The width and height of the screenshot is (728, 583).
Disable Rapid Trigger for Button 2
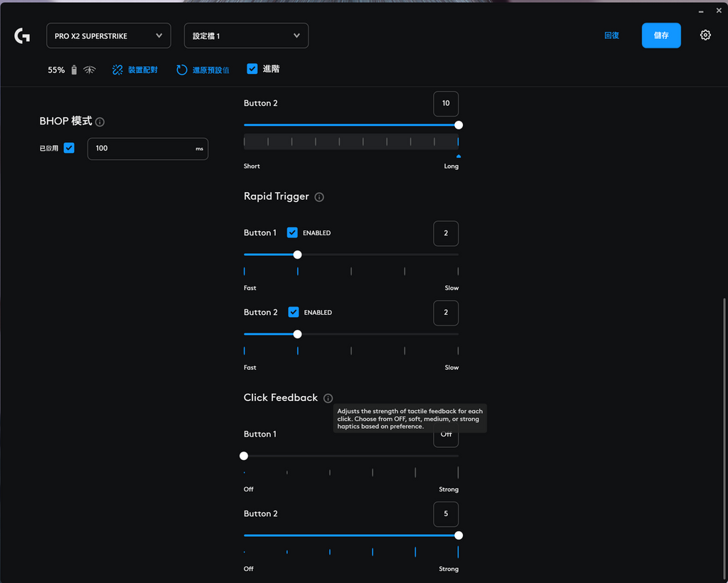tap(293, 312)
